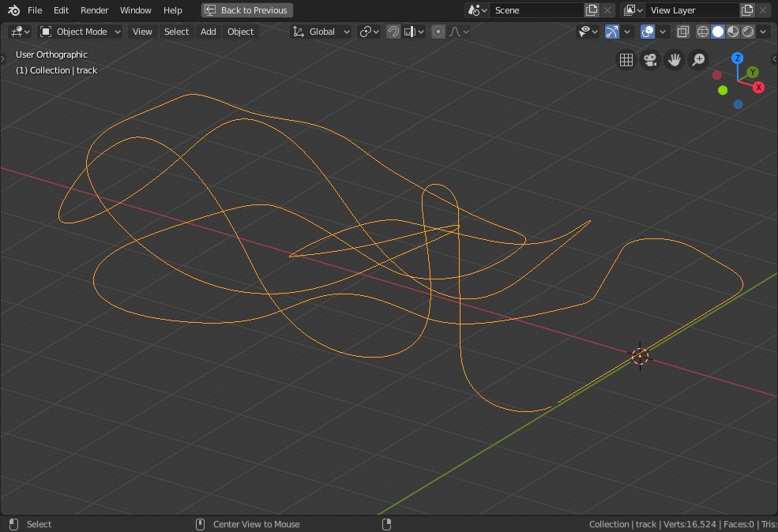The image size is (778, 532).
Task: Delete the Scene with X button
Action: [x=607, y=10]
